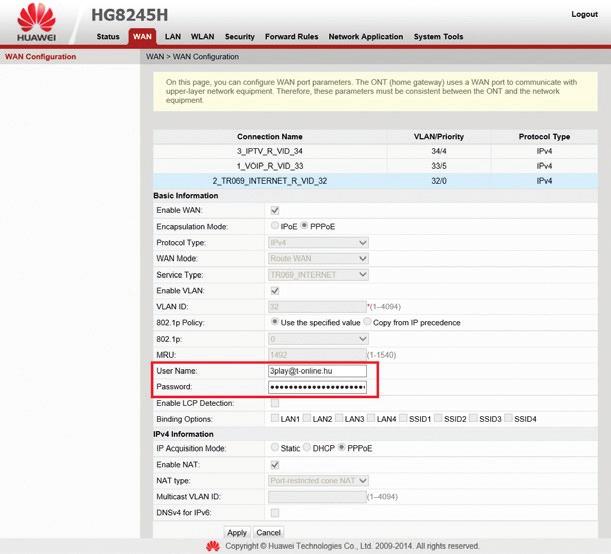The width and height of the screenshot is (611, 554).
Task: Open Network Application tab
Action: pos(366,37)
